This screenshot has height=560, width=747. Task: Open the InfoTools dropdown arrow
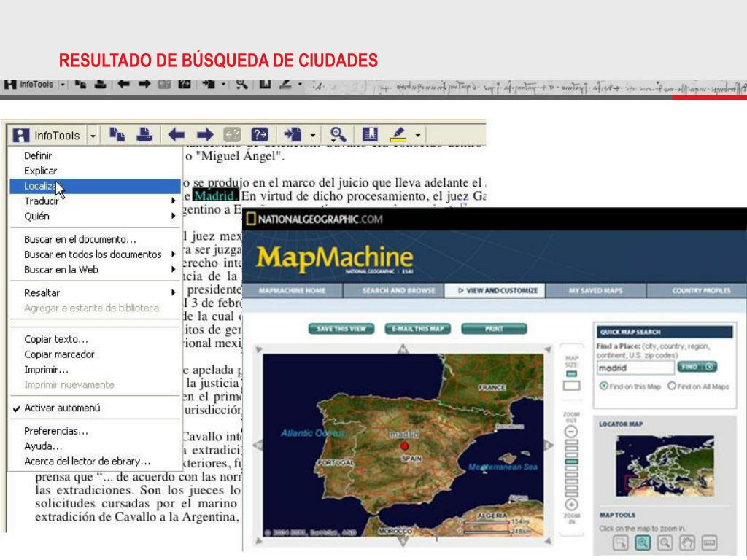pos(93,136)
